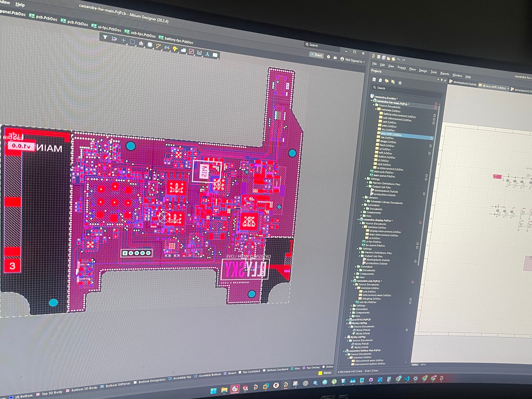Click Projects panel settings gear icon
Viewport: 532px width, 399px height.
point(400,83)
